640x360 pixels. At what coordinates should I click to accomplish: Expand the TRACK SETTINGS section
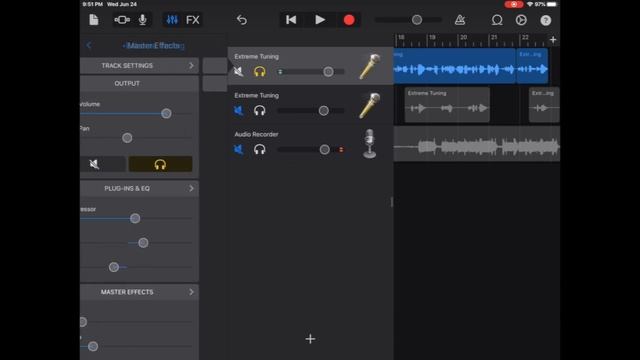pos(139,65)
